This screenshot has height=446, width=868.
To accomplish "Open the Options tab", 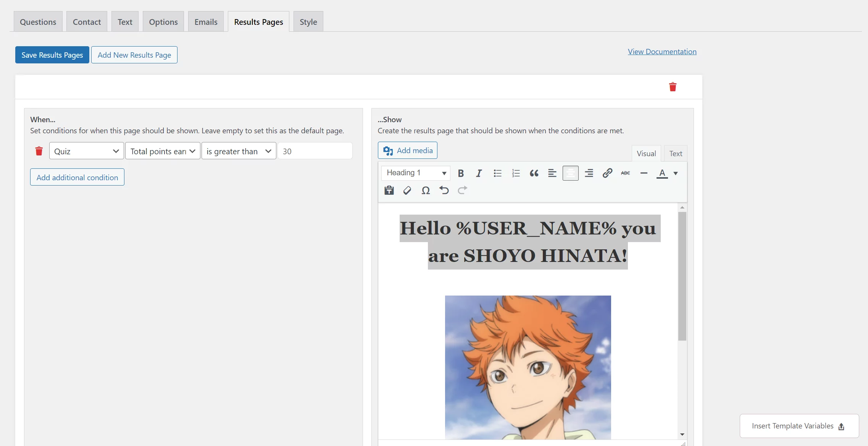I will point(163,22).
